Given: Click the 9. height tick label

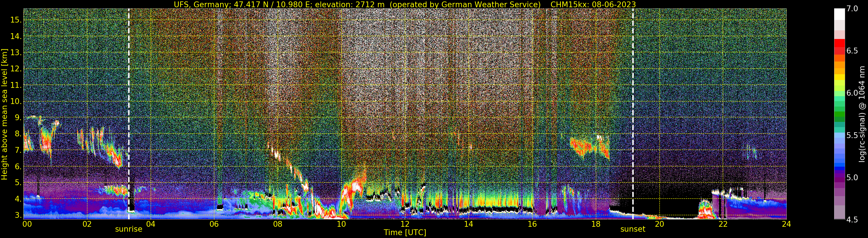Looking at the screenshot, I should [x=18, y=118].
